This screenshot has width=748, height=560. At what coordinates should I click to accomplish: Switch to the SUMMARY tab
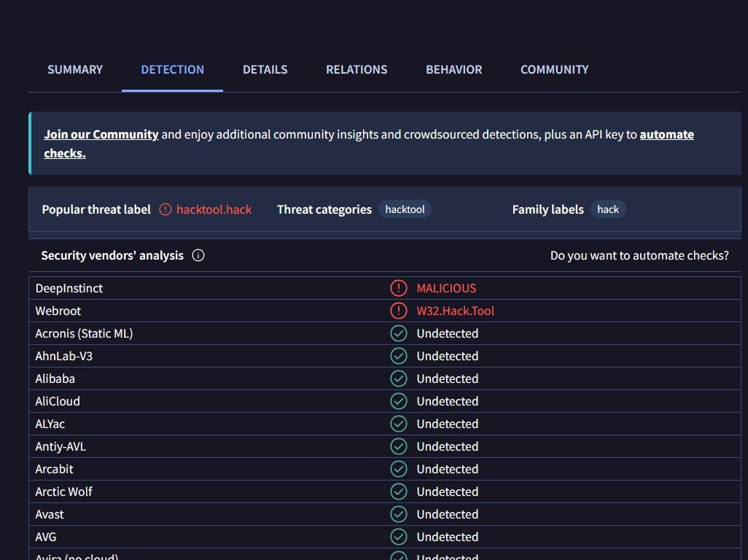75,70
